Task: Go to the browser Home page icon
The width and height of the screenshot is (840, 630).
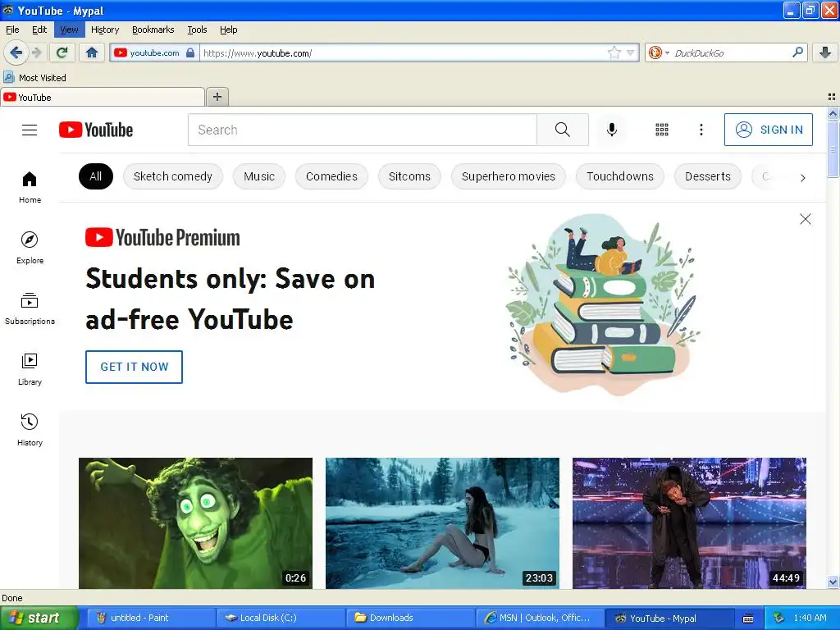Action: [92, 52]
